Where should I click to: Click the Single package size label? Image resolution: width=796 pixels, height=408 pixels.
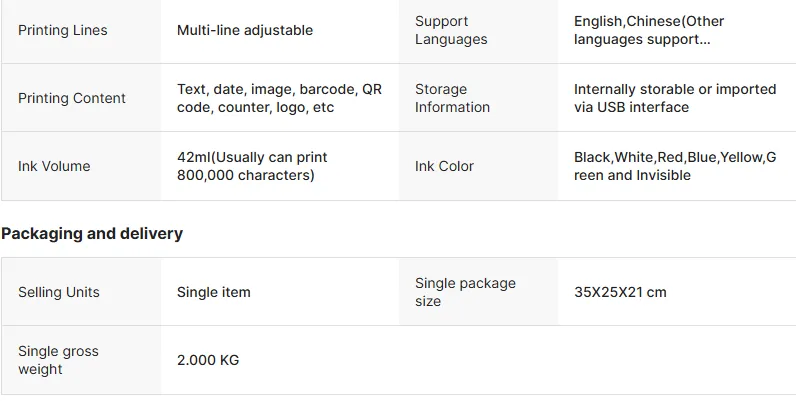click(465, 292)
